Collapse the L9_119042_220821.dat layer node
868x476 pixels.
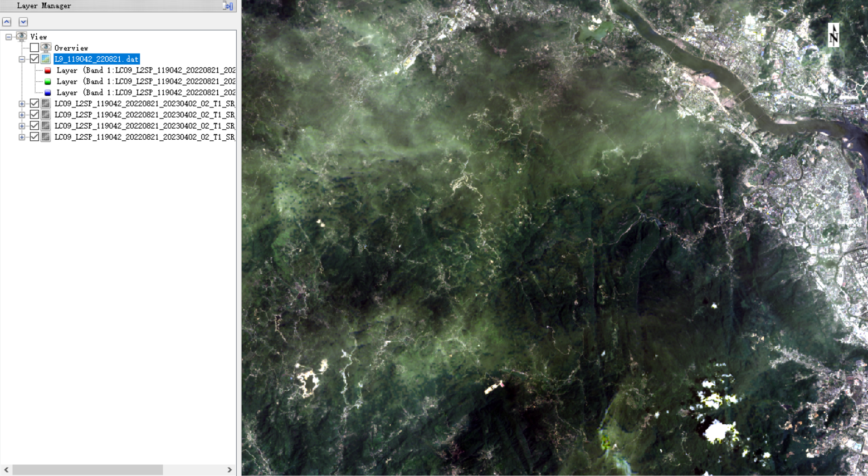[x=22, y=59]
